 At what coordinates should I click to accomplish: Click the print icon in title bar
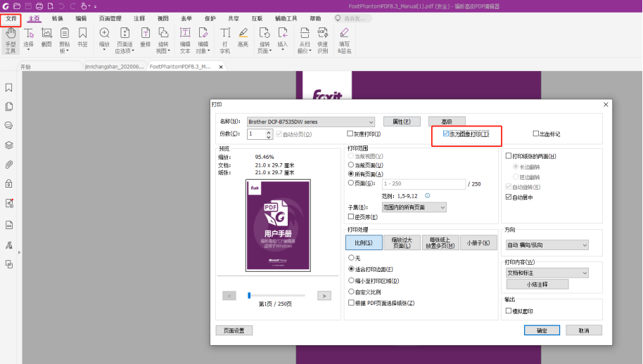pyautogui.click(x=39, y=6)
